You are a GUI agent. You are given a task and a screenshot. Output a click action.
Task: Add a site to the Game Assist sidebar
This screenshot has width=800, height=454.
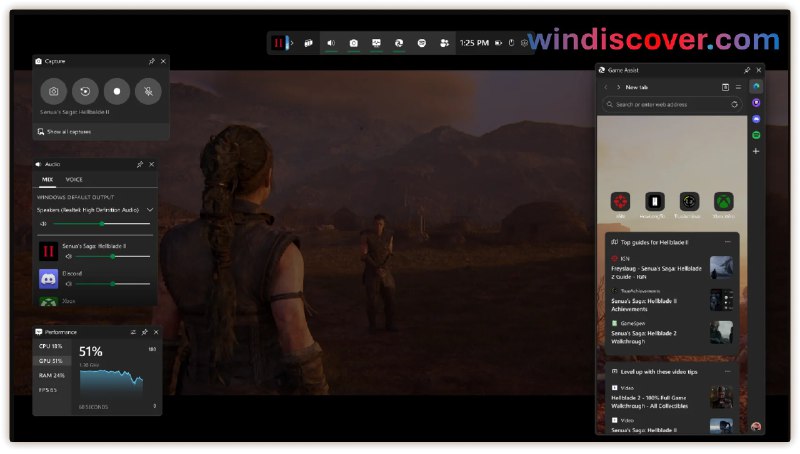click(756, 152)
